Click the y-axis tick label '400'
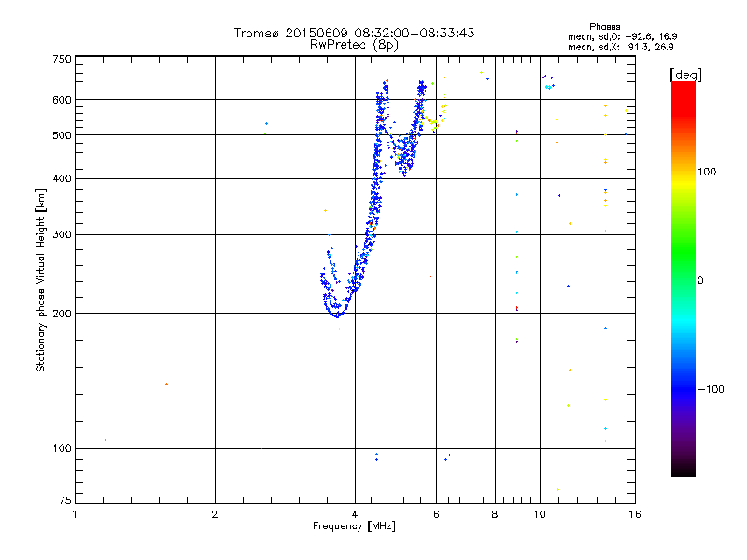 click(x=62, y=179)
